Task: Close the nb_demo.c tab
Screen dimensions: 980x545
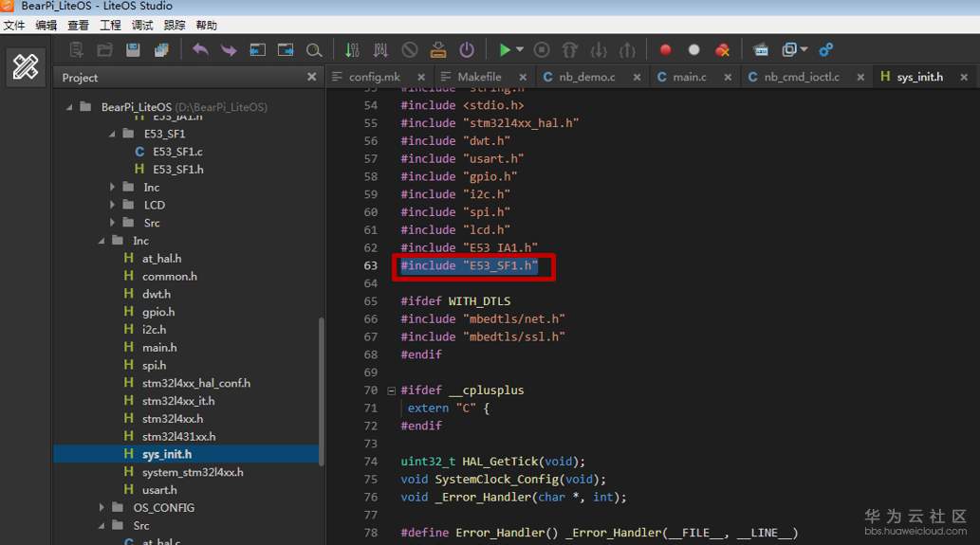Action: 637,78
